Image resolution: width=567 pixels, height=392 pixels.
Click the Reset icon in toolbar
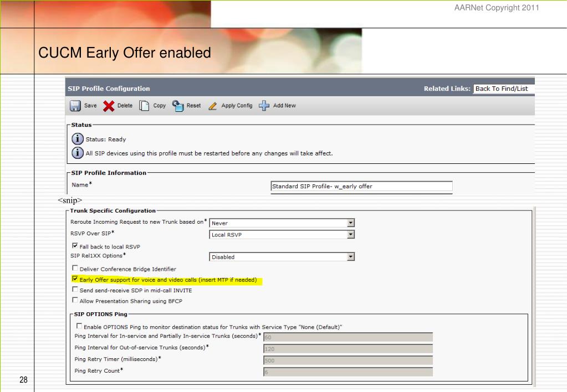[x=177, y=106]
